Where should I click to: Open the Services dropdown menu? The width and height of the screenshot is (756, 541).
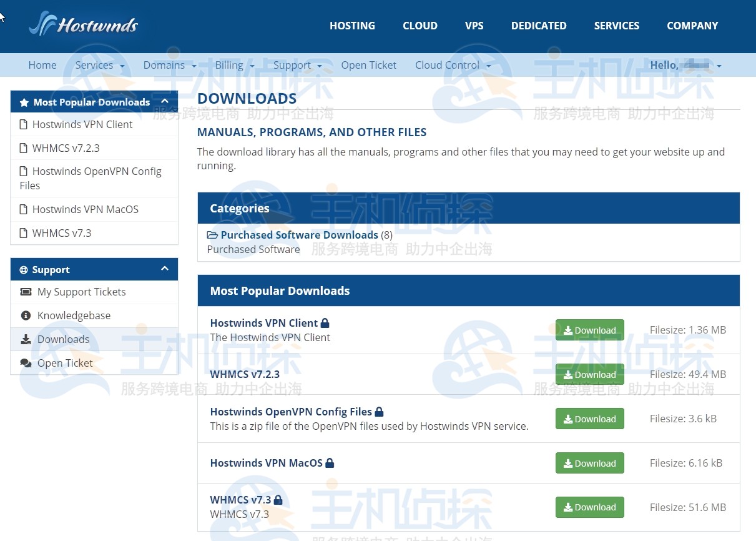[99, 65]
